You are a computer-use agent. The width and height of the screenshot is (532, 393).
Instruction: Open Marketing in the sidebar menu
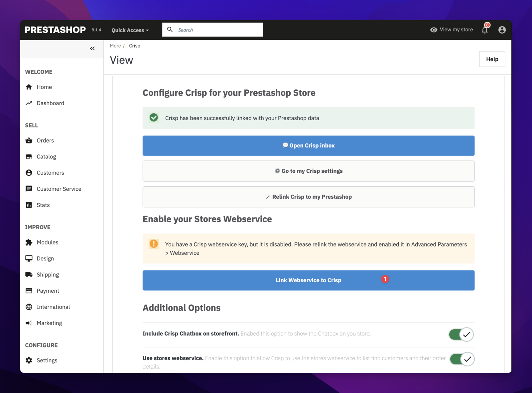[x=50, y=323]
